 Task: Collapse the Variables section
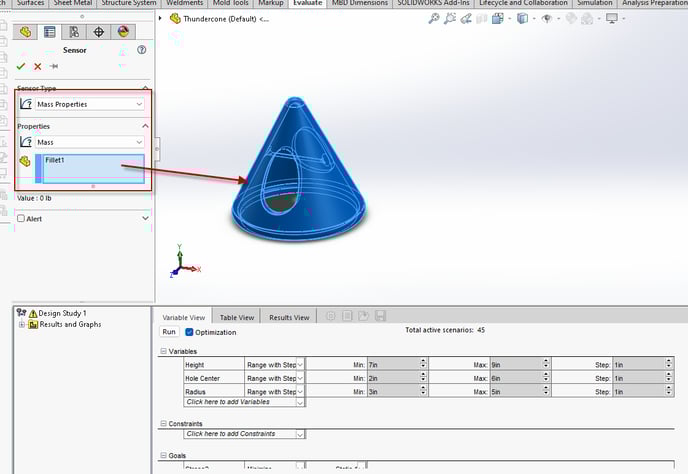pyautogui.click(x=163, y=351)
